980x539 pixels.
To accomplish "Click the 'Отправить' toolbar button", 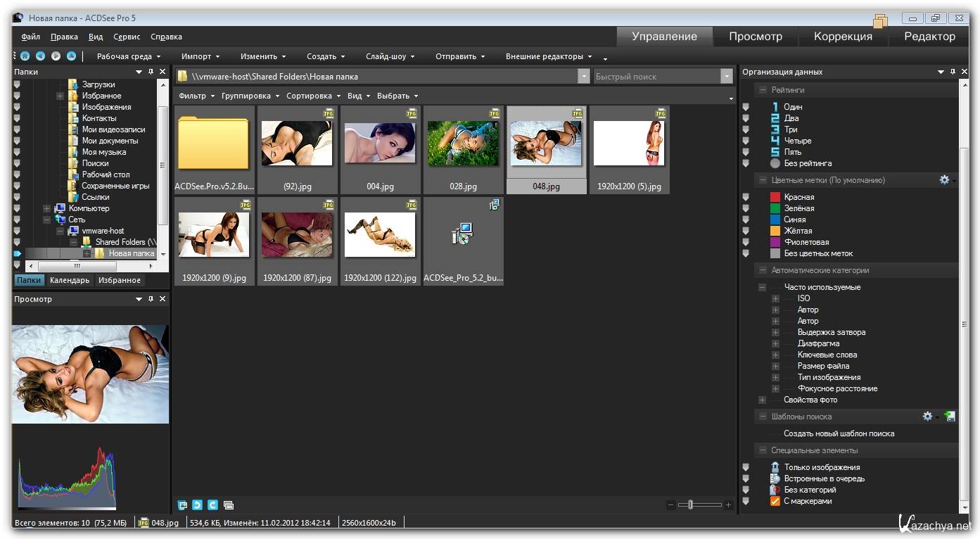I will pyautogui.click(x=459, y=56).
